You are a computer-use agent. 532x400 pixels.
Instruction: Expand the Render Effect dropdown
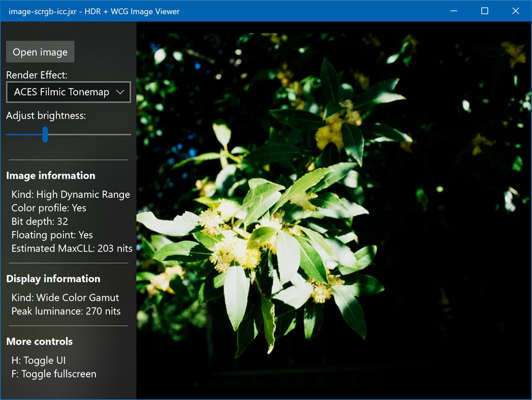click(68, 92)
